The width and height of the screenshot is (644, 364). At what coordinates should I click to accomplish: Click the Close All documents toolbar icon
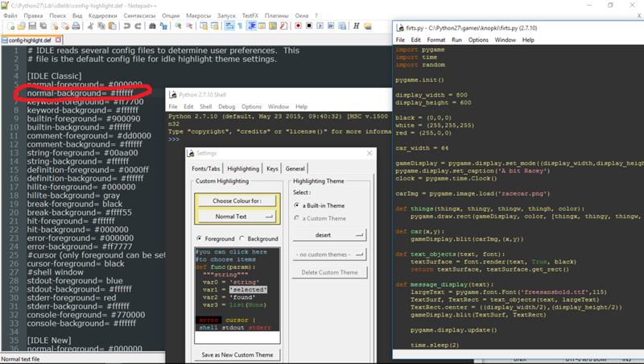coord(65,26)
